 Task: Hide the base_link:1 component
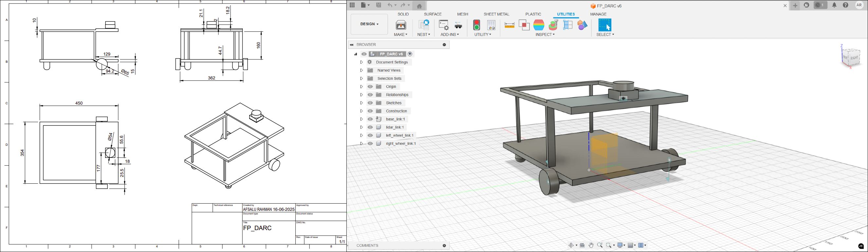pos(370,119)
